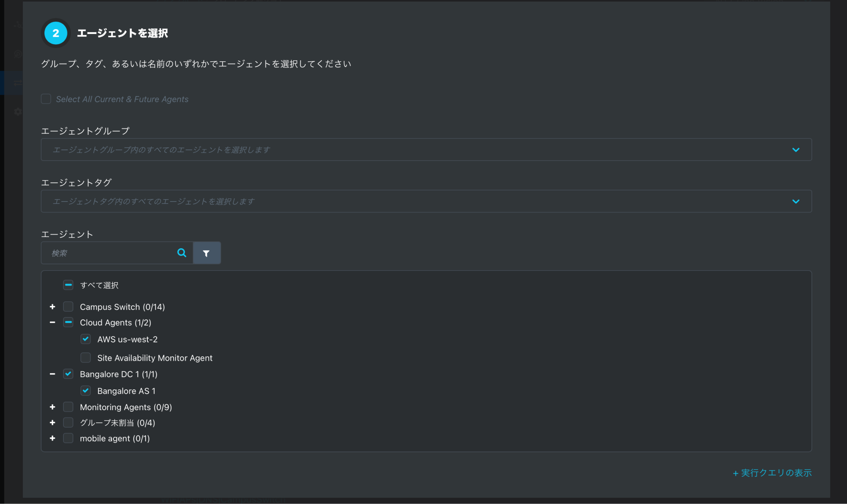Click the plus icon beside mobile agent
This screenshot has width=847, height=504.
click(52, 438)
